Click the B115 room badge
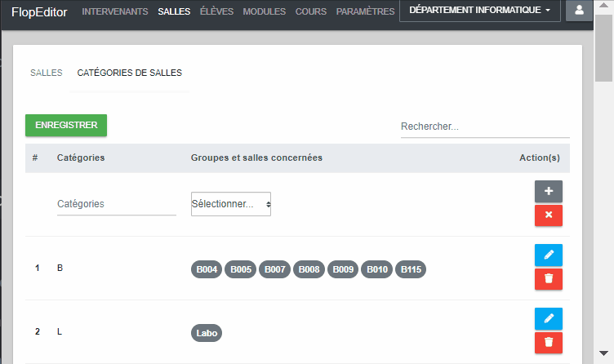 coord(411,269)
